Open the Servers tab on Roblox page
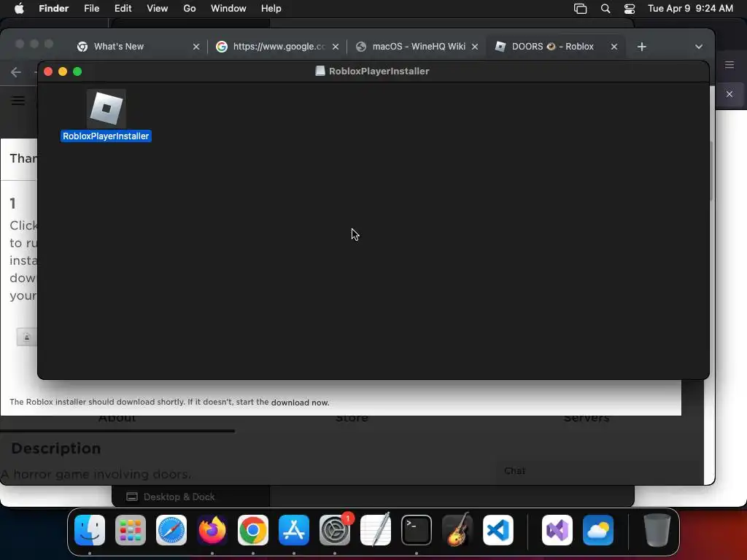 587,418
